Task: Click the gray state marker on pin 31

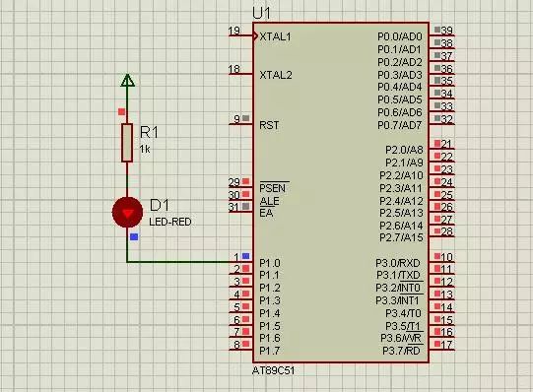Action: point(245,206)
